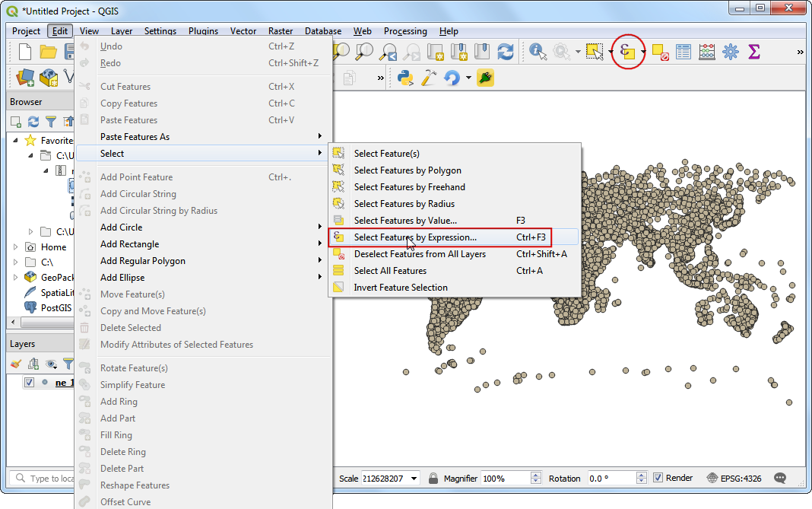The width and height of the screenshot is (812, 509).
Task: Uncheck the ne layer visibility checkbox
Action: [29, 383]
